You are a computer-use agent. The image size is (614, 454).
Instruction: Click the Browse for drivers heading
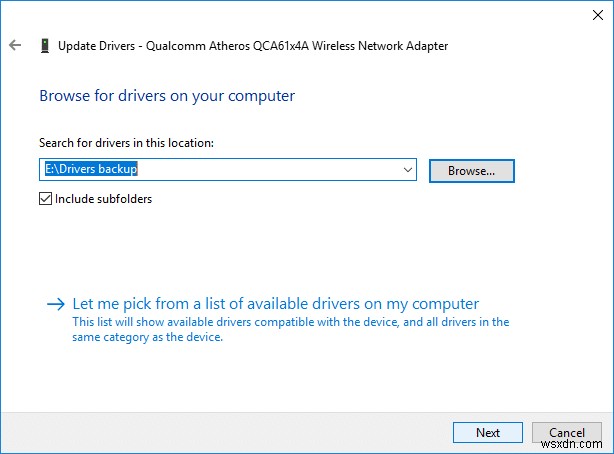pyautogui.click(x=167, y=96)
